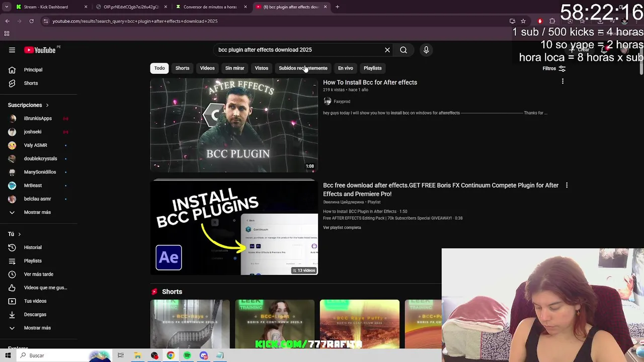Open MrBeast subscription channel
Viewport: 644px width, 362px height.
pyautogui.click(x=33, y=186)
